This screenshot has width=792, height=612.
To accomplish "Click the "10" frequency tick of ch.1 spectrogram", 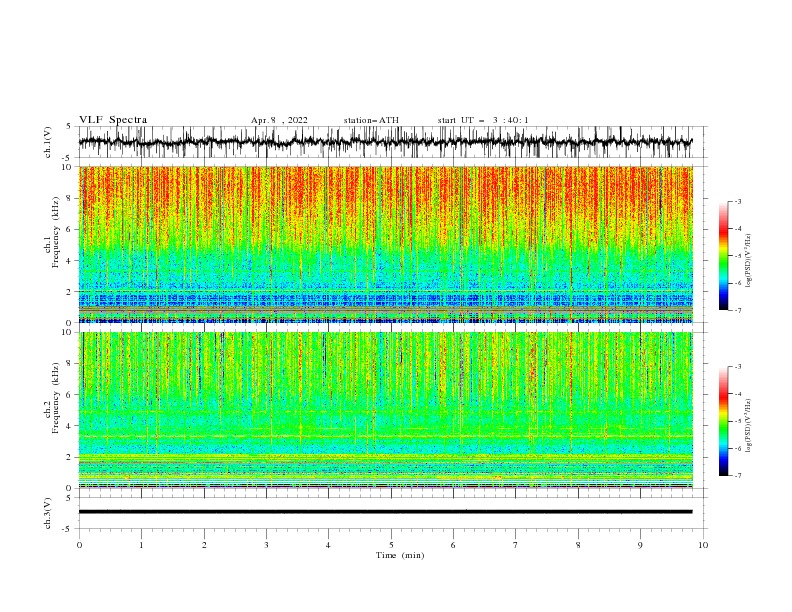I will click(x=68, y=167).
